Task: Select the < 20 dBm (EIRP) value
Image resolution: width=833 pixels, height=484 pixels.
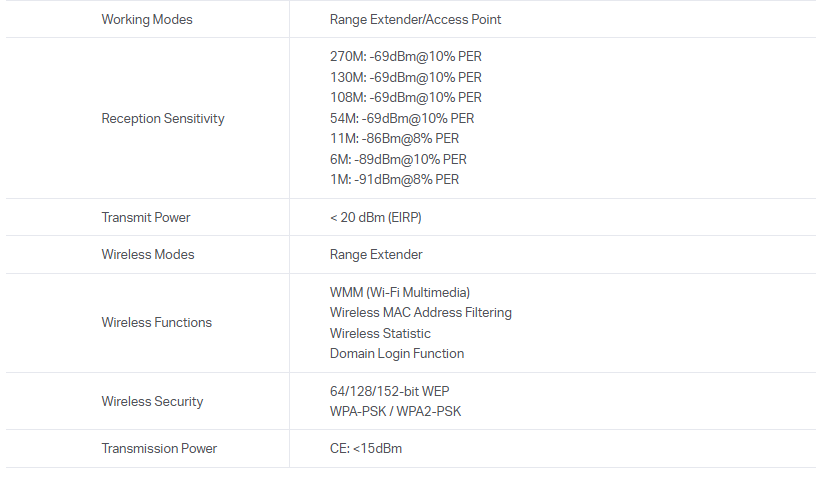Action: (382, 218)
